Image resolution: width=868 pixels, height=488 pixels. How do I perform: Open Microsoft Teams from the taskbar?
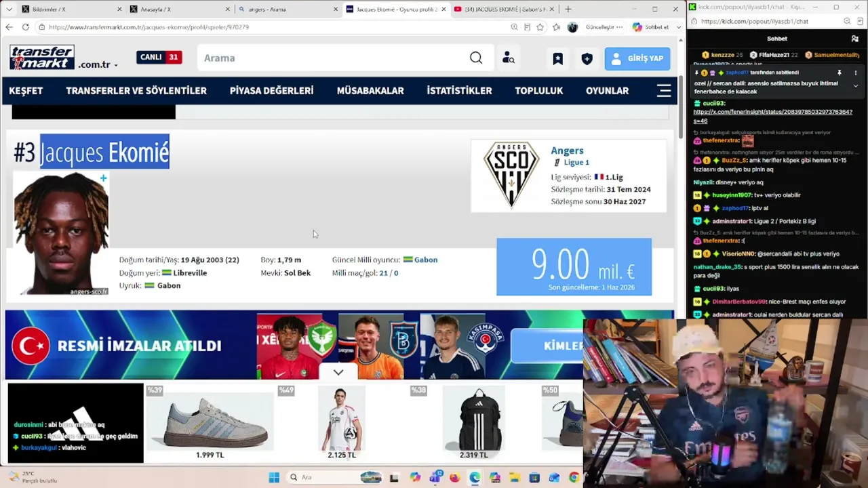[x=435, y=476]
